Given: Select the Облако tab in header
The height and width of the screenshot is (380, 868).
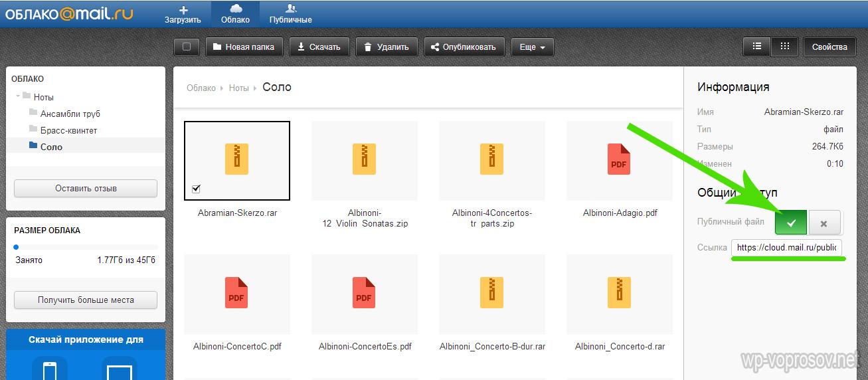Looking at the screenshot, I should (x=235, y=13).
